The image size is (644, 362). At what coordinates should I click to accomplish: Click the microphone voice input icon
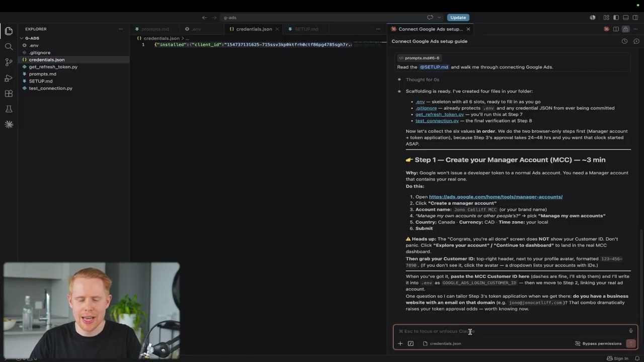click(631, 331)
